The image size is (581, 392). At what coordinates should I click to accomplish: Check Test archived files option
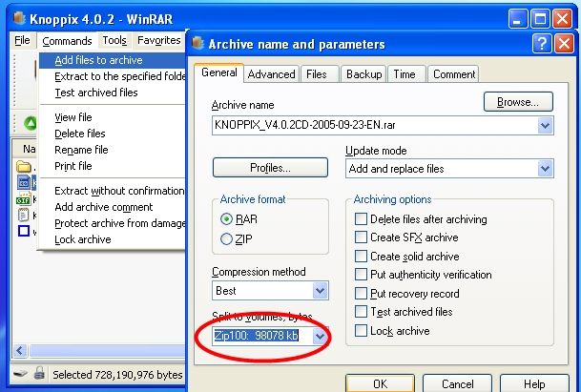point(361,312)
